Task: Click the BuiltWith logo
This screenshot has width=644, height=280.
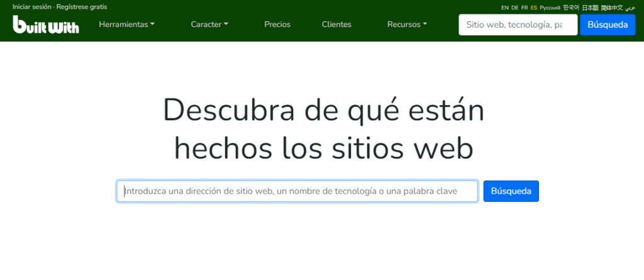Action: 46,25
